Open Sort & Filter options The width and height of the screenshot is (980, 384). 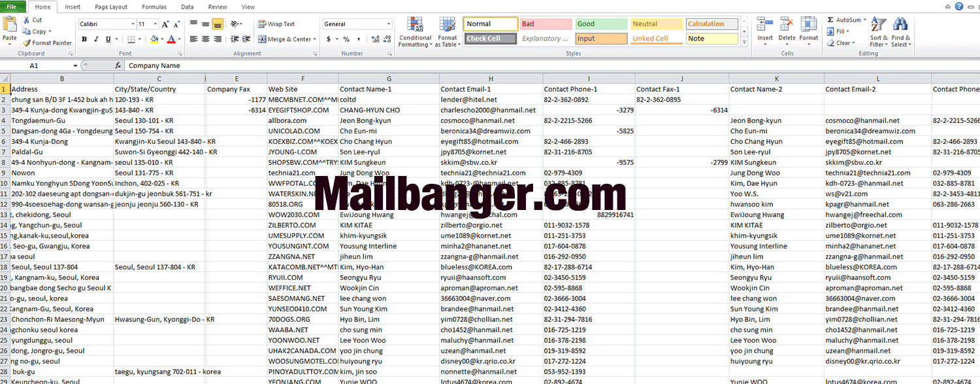coord(879,32)
